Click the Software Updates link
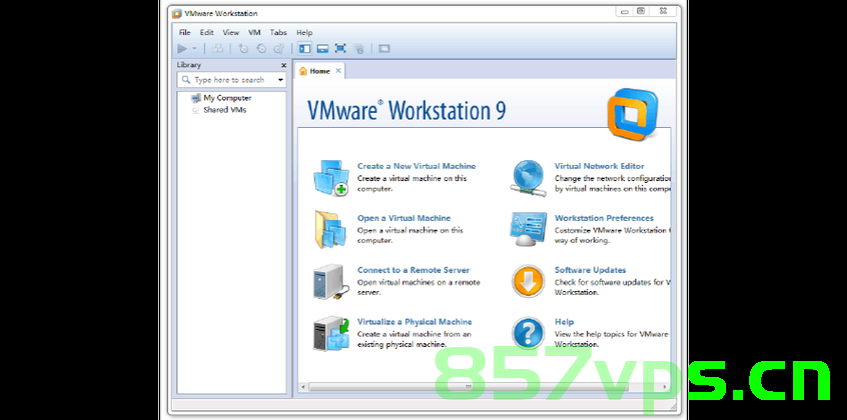Screen dimensions: 847x420 590,270
